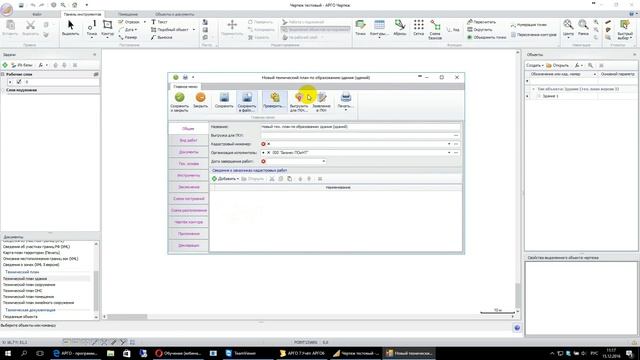This screenshot has height=360, width=640.
Task: Select 'Технический план сооружения' in the documents list
Action: [x=29, y=284]
